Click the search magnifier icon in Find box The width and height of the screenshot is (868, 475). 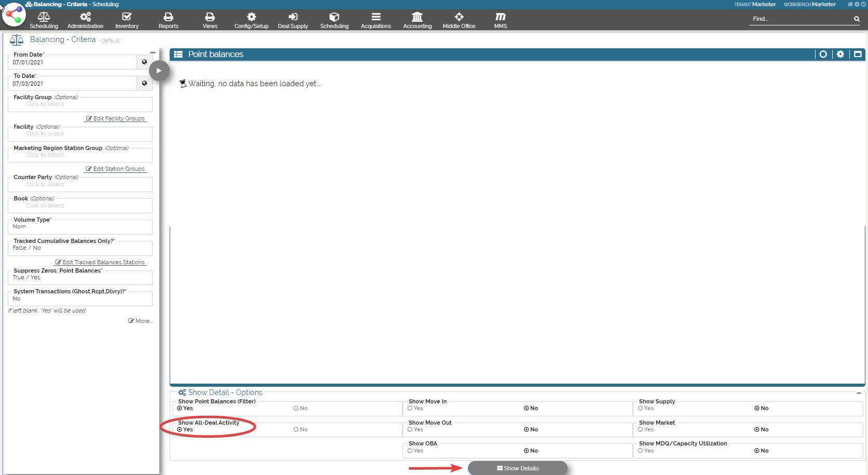coord(857,19)
